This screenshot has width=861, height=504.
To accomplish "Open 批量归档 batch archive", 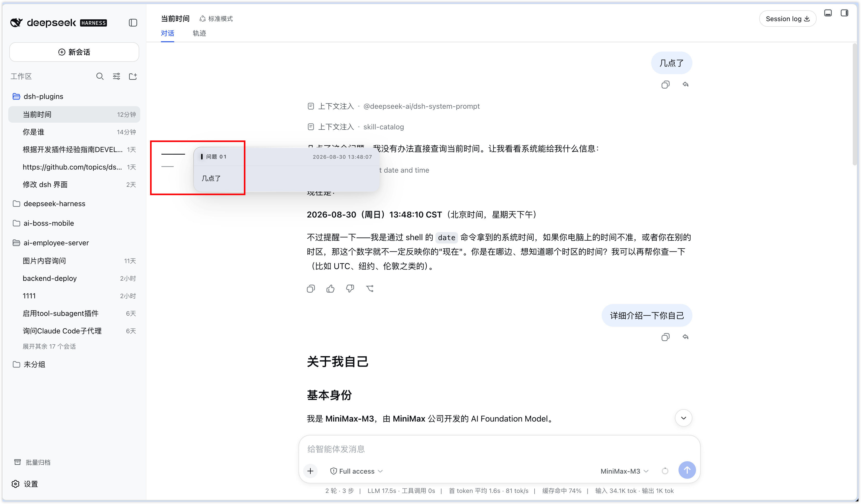I will [x=32, y=463].
